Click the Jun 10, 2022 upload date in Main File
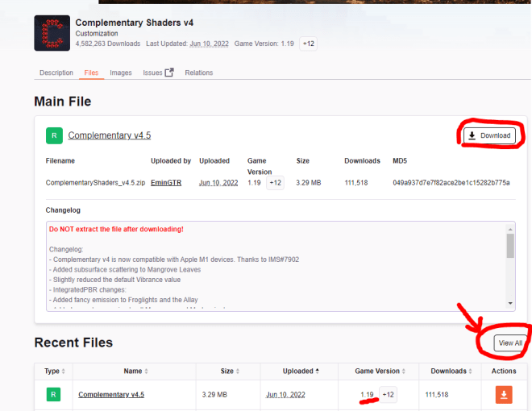This screenshot has height=411, width=532. 218,183
